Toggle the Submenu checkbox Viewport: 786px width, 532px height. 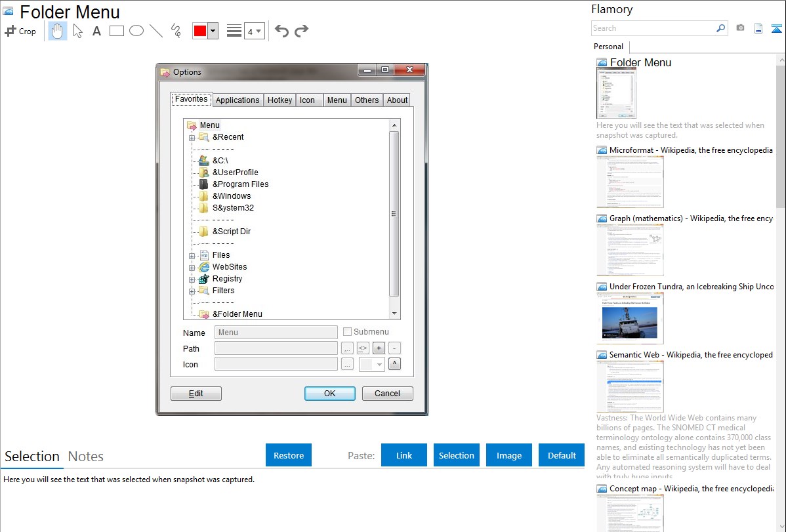[x=347, y=331]
